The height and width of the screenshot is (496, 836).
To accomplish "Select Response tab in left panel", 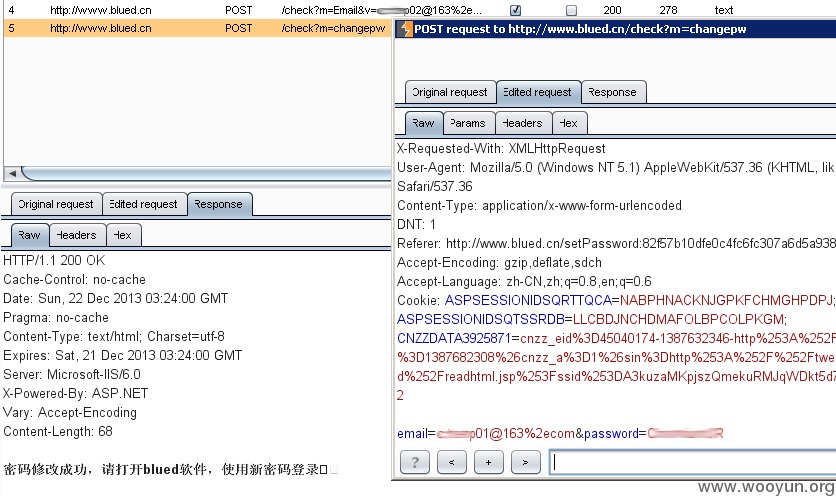I will (x=219, y=204).
